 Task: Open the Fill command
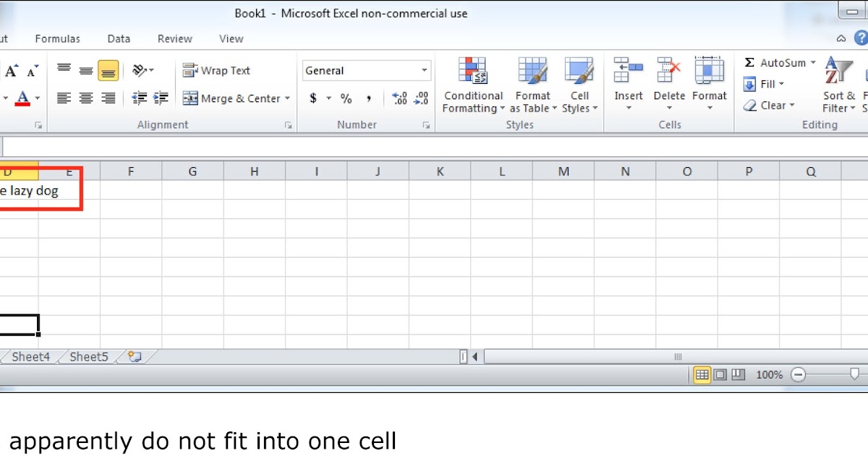click(x=765, y=84)
